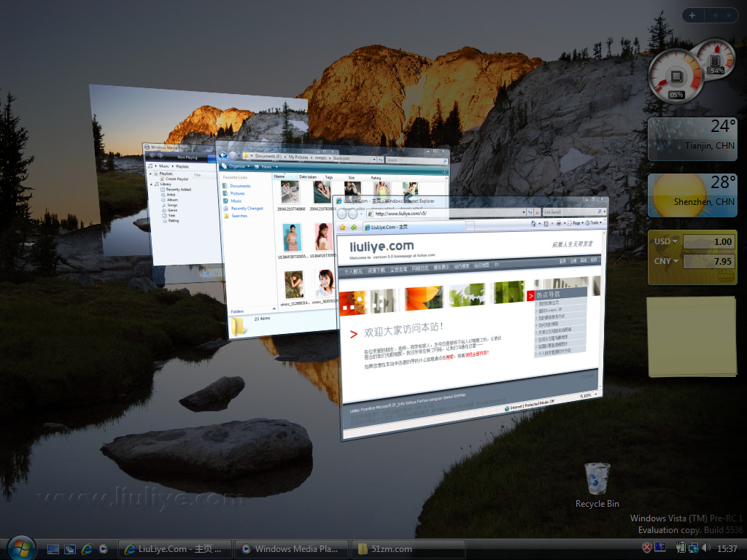Click Show Desktop in Quick Launch
This screenshot has width=747, height=560.
pos(53,549)
